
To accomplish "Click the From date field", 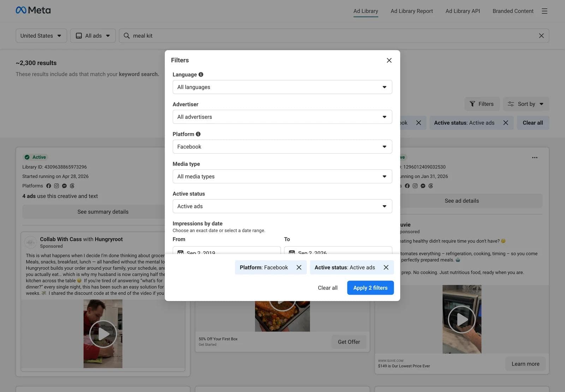I will coord(227,250).
